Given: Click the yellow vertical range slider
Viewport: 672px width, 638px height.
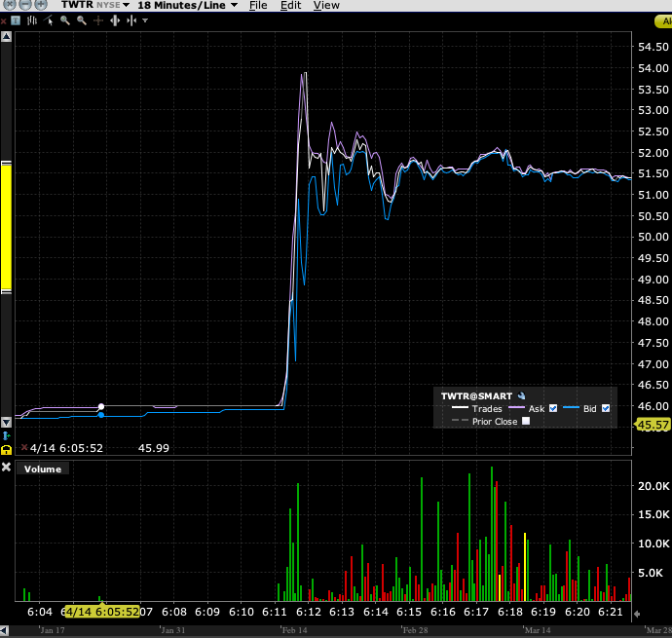Looking at the screenshot, I should click(x=6, y=227).
